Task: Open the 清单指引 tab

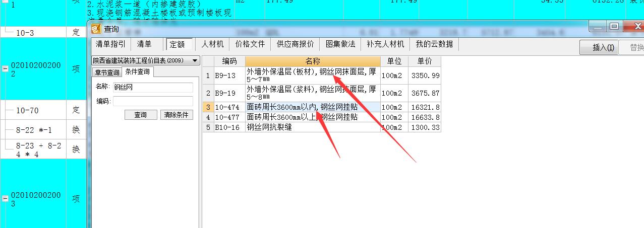Action: 110,44
